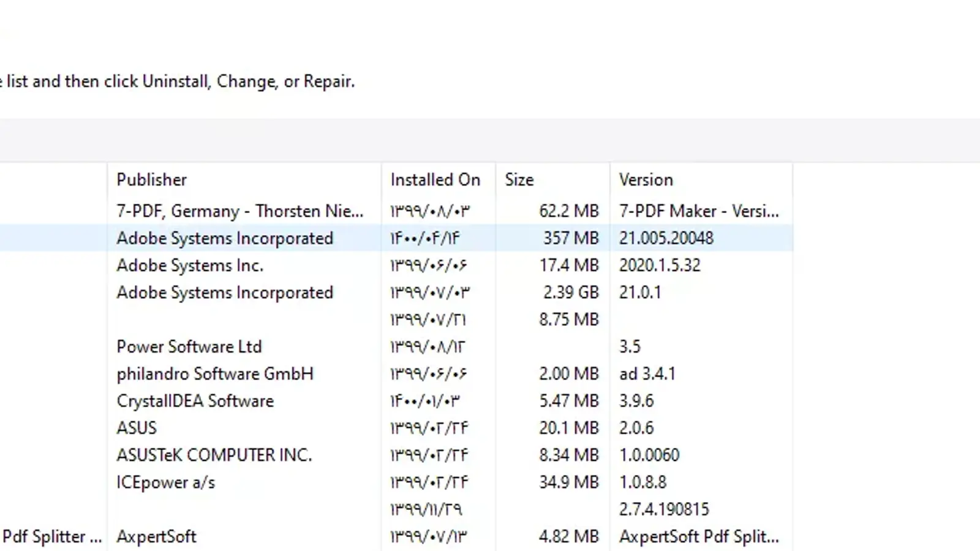Click the version 21.005.20048 cell
This screenshot has width=980, height=551.
(x=666, y=238)
